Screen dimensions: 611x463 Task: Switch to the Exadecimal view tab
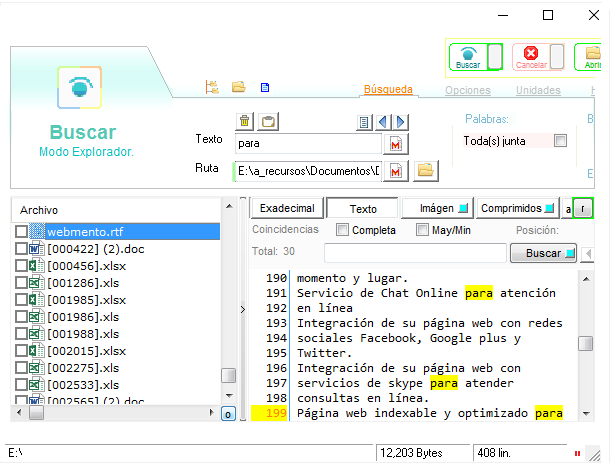[x=286, y=209]
